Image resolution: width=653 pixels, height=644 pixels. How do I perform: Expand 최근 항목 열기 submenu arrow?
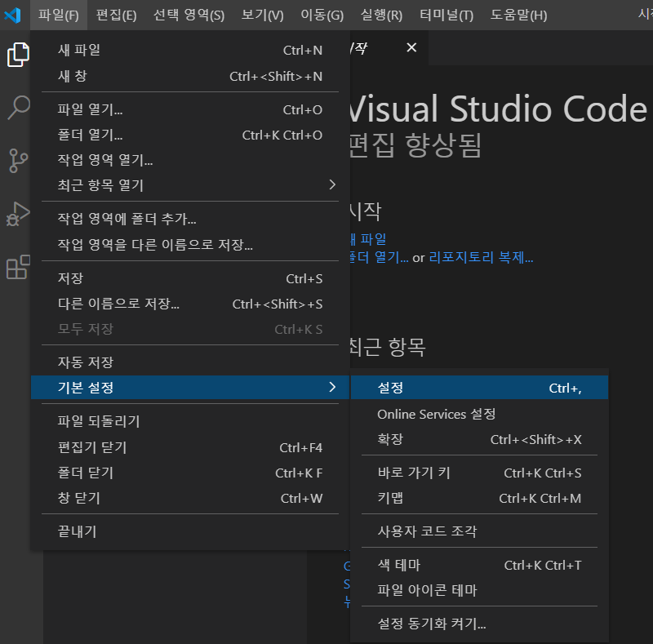click(332, 184)
